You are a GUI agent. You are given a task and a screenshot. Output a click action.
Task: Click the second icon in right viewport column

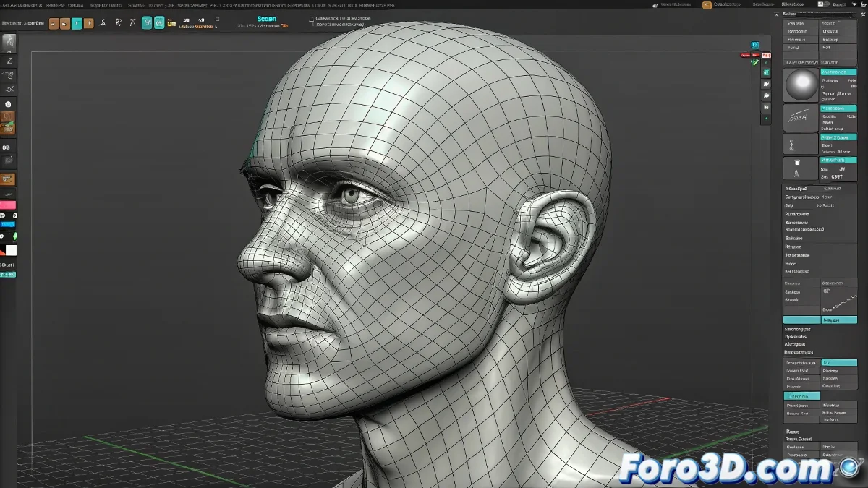766,84
